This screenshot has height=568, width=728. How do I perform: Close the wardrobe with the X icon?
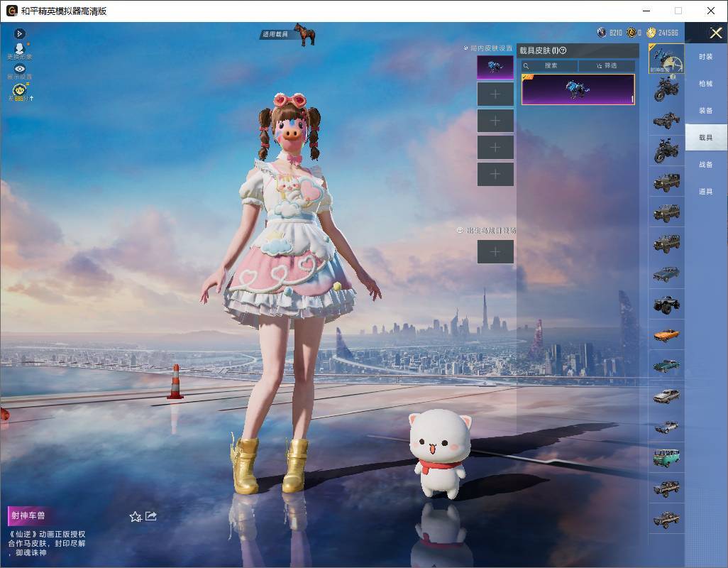715,33
